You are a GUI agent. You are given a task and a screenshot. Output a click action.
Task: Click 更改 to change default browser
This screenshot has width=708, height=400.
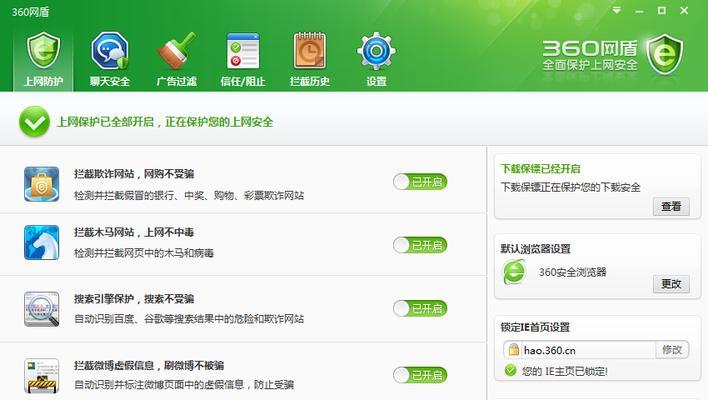[x=671, y=284]
